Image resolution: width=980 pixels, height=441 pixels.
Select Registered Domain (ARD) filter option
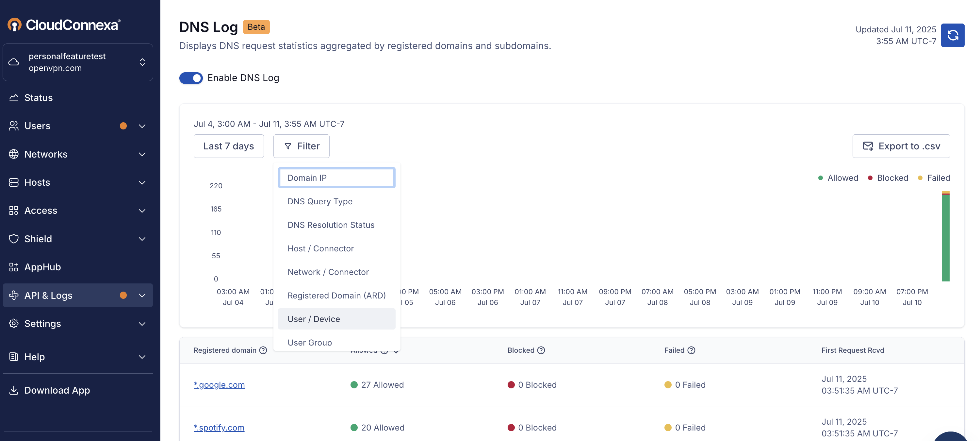(x=337, y=295)
